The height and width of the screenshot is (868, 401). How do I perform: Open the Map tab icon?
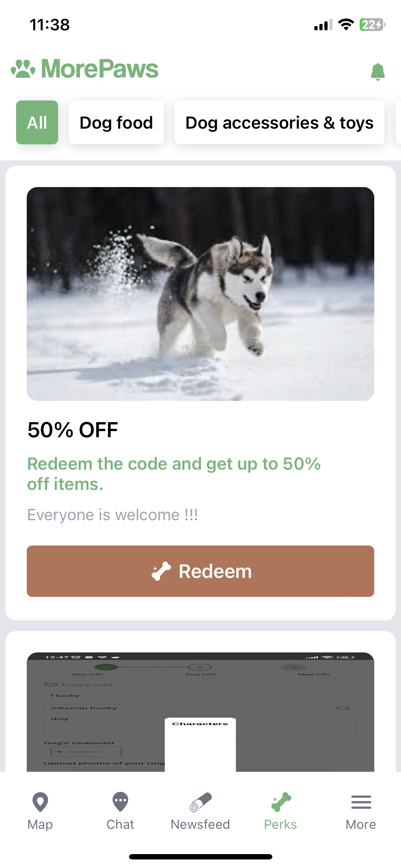[40, 802]
